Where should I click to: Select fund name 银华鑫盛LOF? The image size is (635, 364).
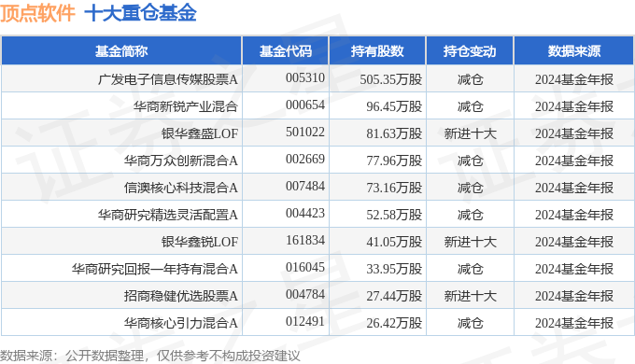coord(200,133)
